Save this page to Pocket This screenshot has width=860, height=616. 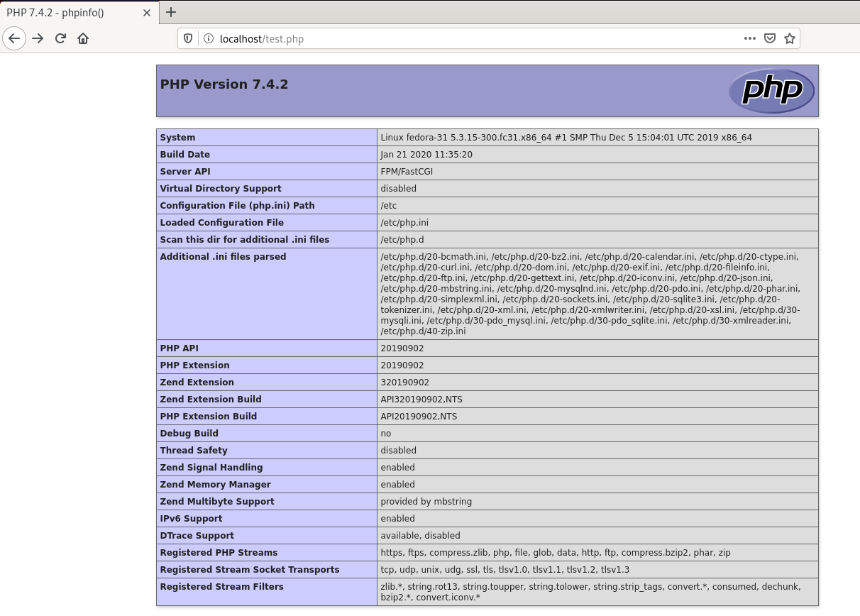(x=769, y=38)
